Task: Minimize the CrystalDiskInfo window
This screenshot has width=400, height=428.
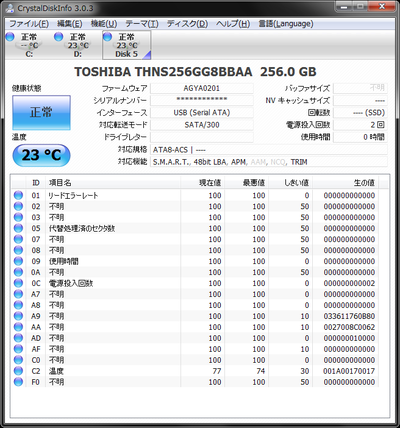Action: (x=345, y=7)
